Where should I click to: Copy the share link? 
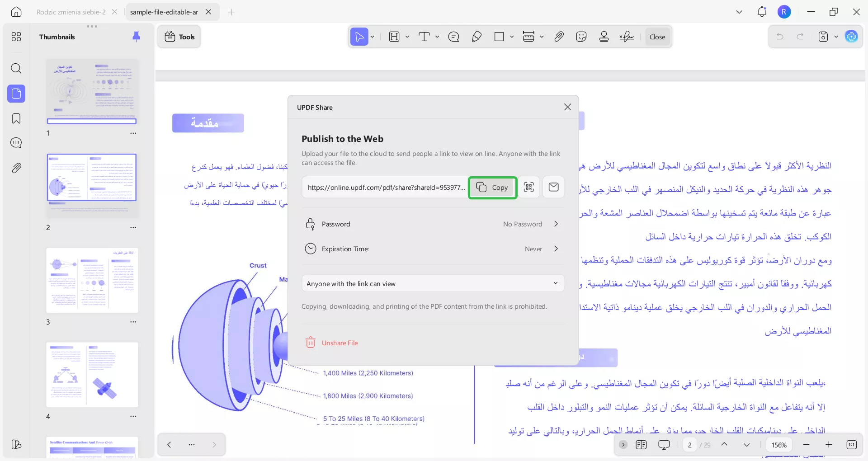(x=492, y=187)
